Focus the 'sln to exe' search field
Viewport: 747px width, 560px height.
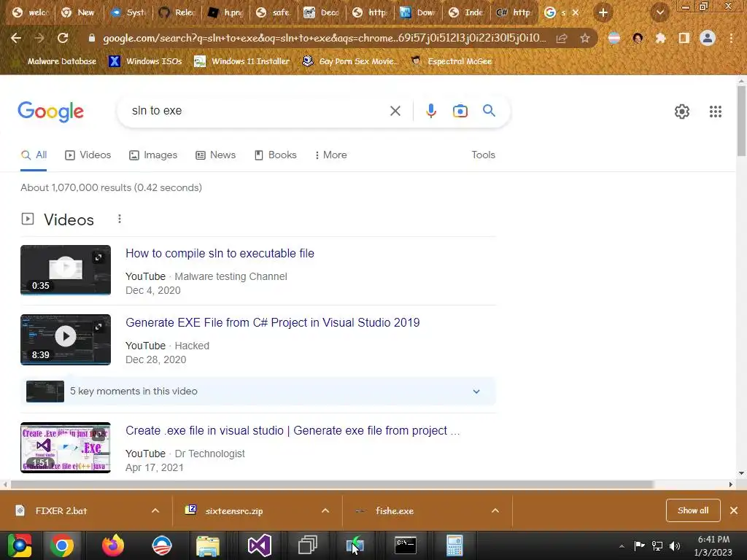pos(258,111)
